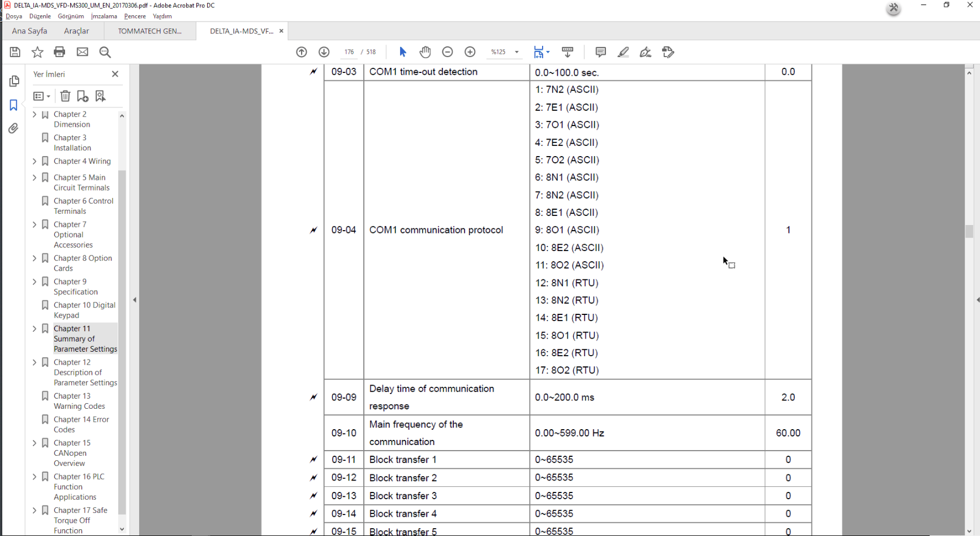Collapse navigation pane using left arrow handle

[x=135, y=300]
